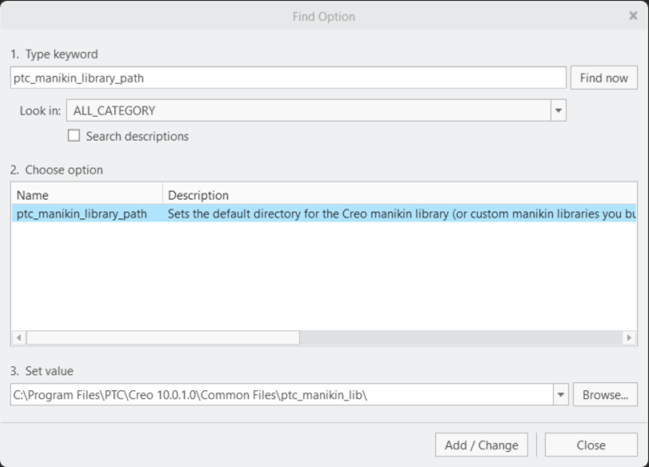The image size is (649, 467).
Task: Expand the Set value dropdown arrow
Action: click(561, 395)
